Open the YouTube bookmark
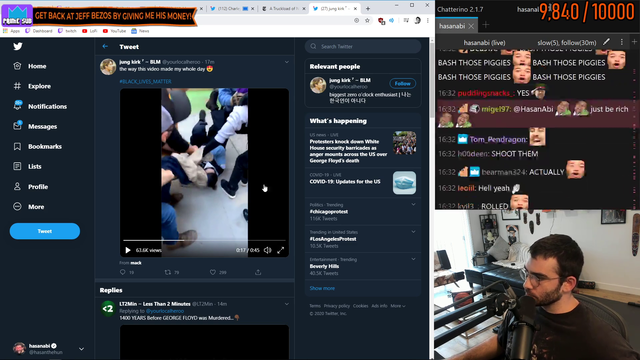Image resolution: width=640 pixels, height=360 pixels. coord(114,31)
